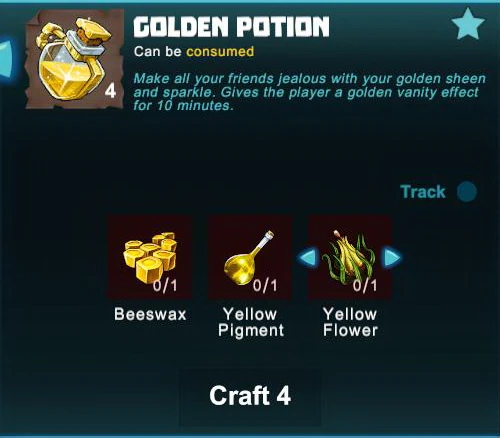The image size is (500, 438).
Task: Click the Yellow Pigment label text
Action: tap(251, 322)
